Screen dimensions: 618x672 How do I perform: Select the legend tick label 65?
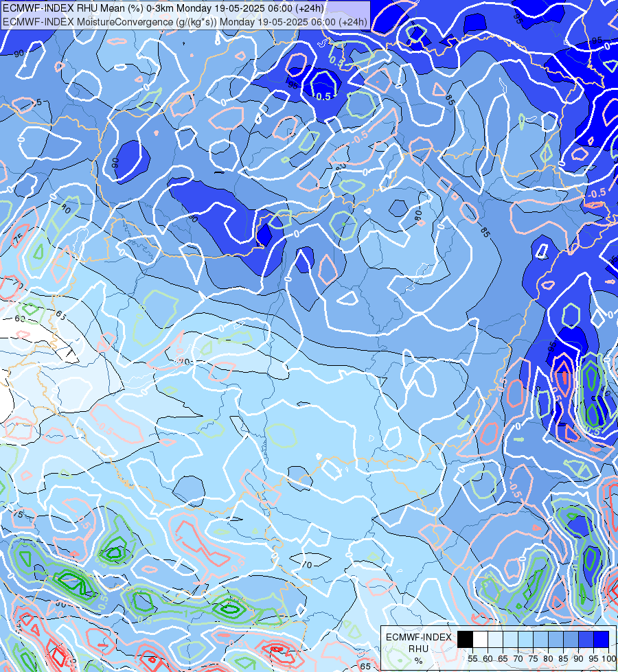point(503,659)
